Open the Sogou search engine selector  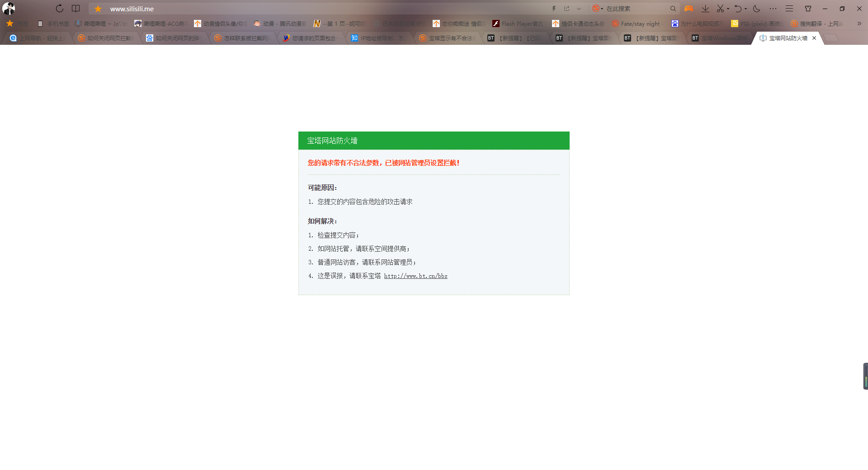[x=597, y=9]
